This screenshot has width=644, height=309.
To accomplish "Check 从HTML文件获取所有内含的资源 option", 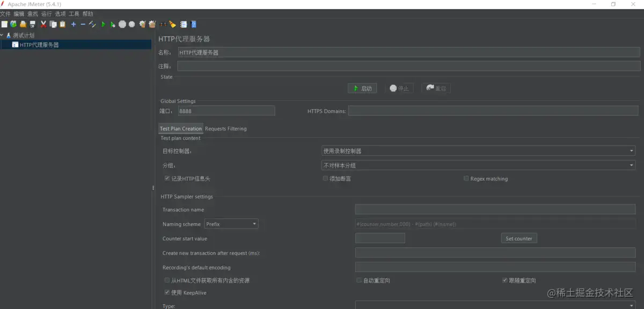I will point(167,280).
